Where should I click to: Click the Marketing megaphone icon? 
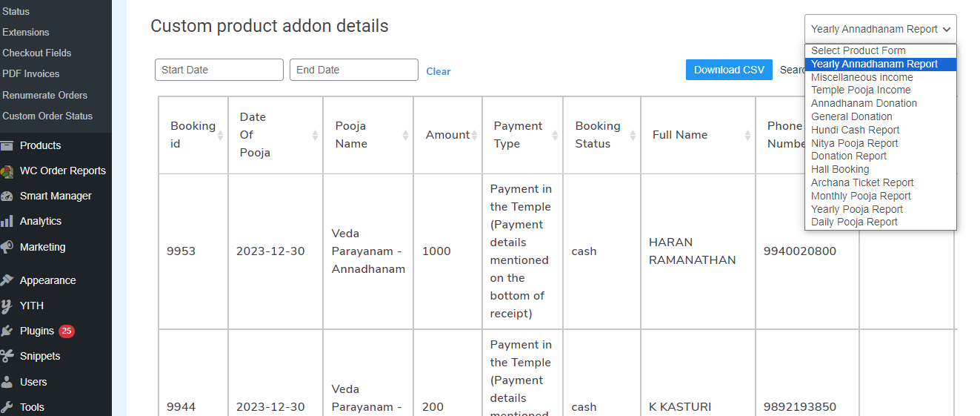pyautogui.click(x=7, y=247)
